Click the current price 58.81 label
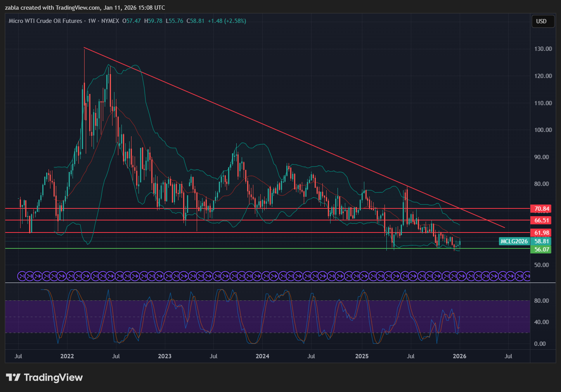 pyautogui.click(x=542, y=241)
